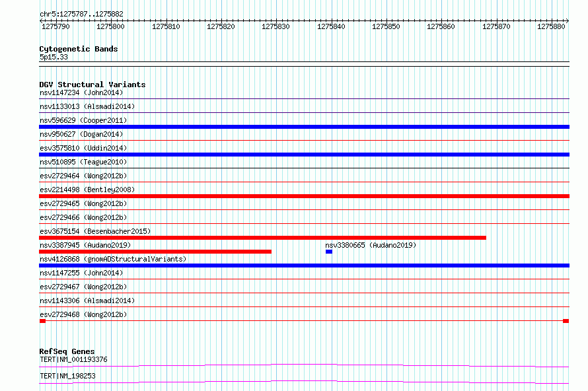Click ruler position 1275880
Image resolution: width=588 pixels, height=391 pixels.
click(551, 26)
